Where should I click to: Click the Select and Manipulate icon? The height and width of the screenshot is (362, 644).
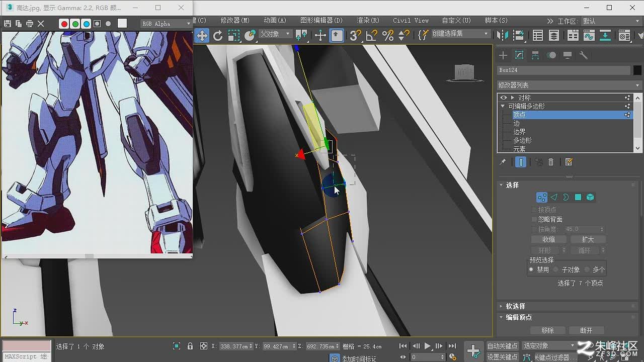point(320,35)
